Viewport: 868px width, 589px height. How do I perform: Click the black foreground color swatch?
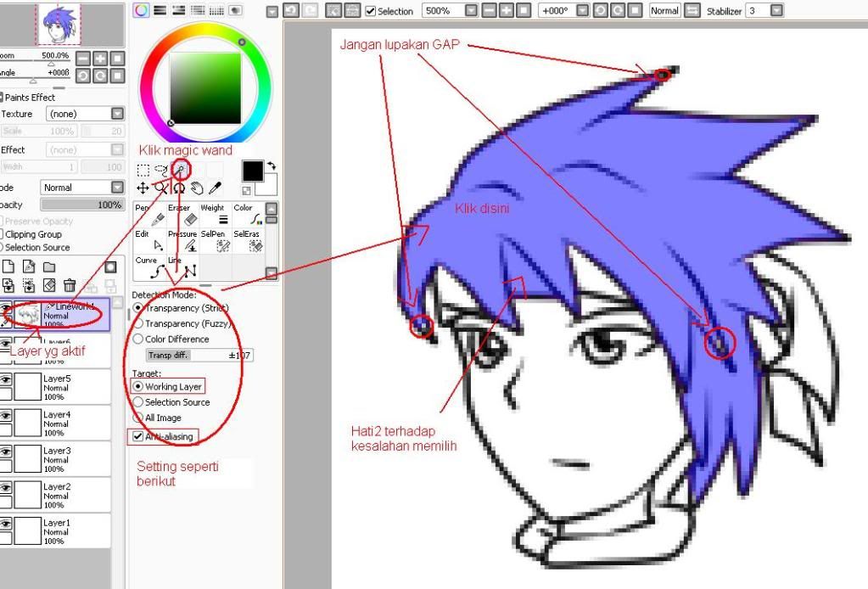point(252,171)
